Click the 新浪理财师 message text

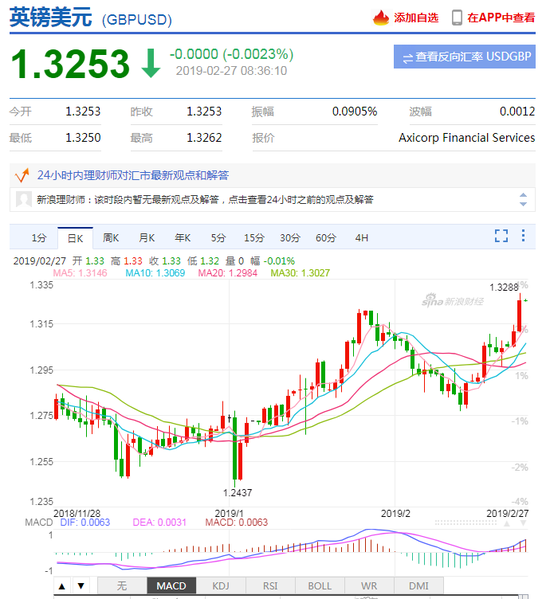pos(205,199)
